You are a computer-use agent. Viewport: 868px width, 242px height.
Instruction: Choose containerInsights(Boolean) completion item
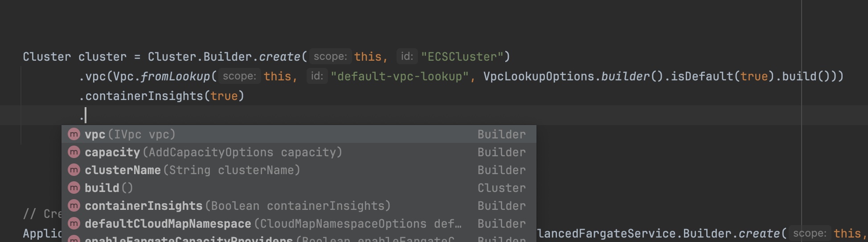(299, 205)
